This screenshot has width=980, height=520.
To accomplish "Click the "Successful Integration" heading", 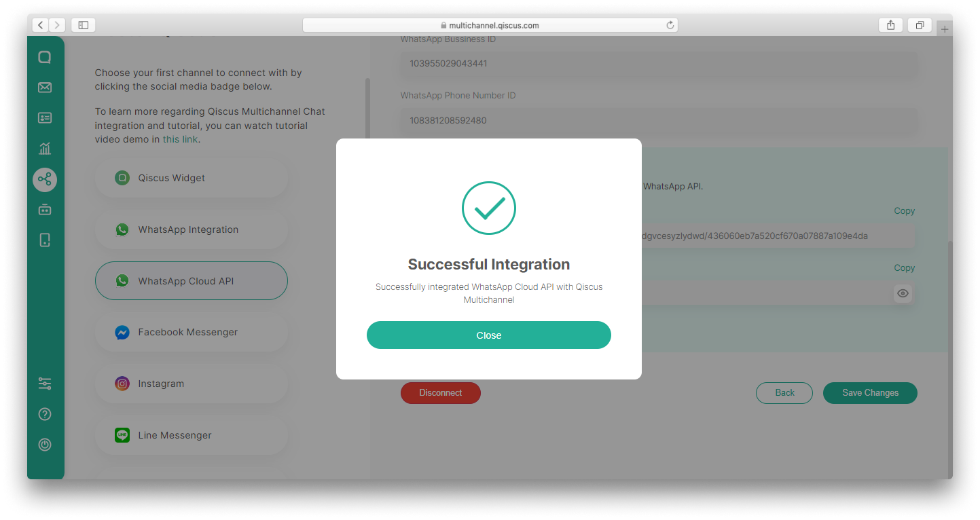I will pyautogui.click(x=489, y=265).
